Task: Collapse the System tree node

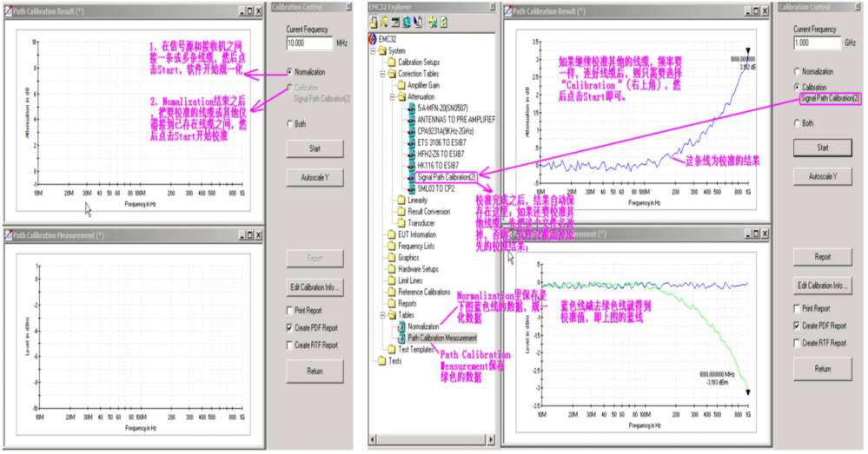Action: coord(373,51)
